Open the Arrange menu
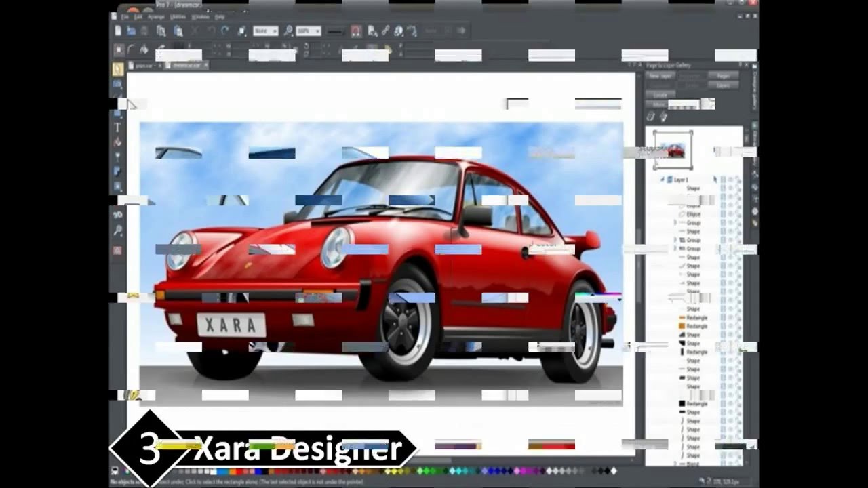The height and width of the screenshot is (488, 868). [156, 16]
